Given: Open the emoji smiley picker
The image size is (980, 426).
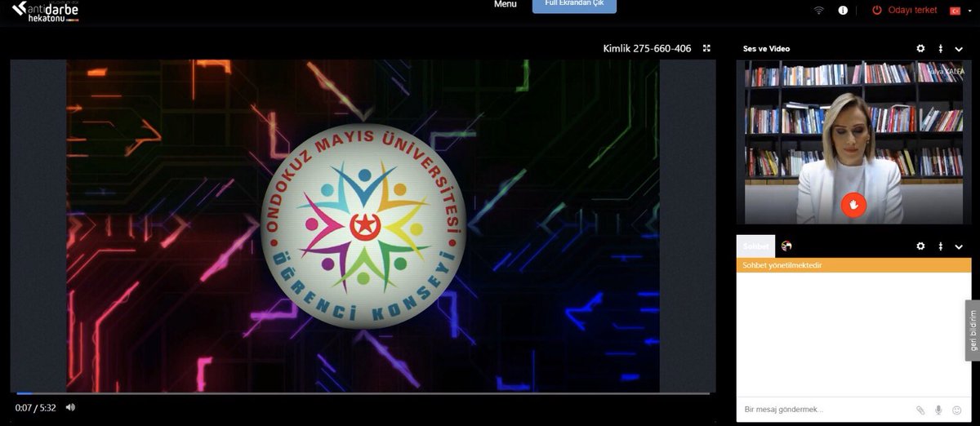Looking at the screenshot, I should (x=957, y=410).
